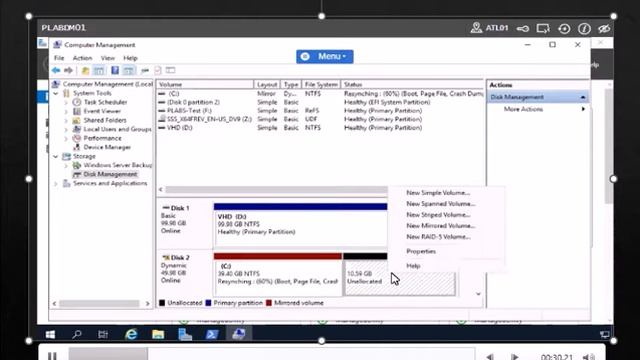Click the Forward arrow toolbar icon

point(68,70)
